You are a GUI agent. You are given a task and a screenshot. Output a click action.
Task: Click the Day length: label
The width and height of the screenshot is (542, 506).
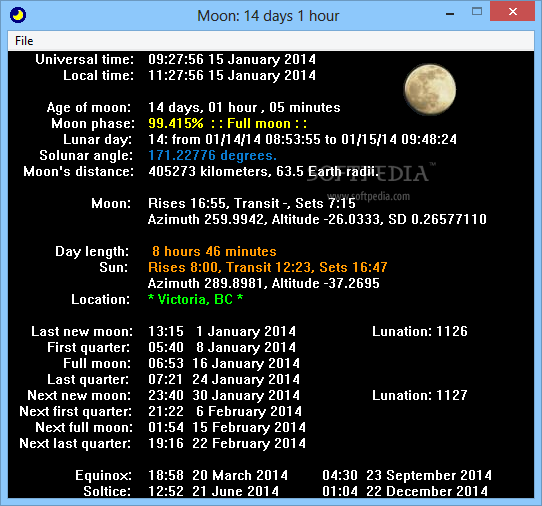pos(92,251)
